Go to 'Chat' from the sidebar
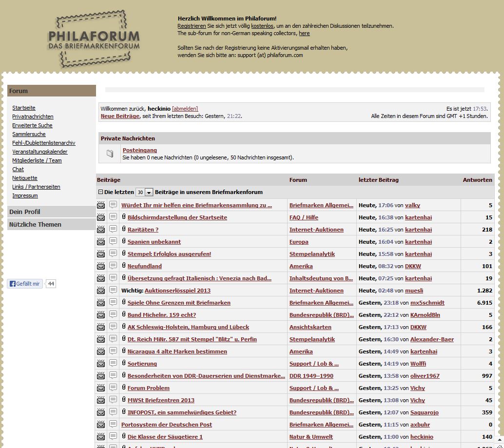This screenshot has width=504, height=448. [18, 169]
